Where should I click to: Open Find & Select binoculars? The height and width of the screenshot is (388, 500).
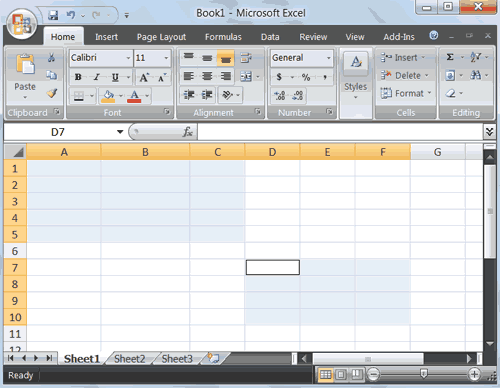(476, 75)
